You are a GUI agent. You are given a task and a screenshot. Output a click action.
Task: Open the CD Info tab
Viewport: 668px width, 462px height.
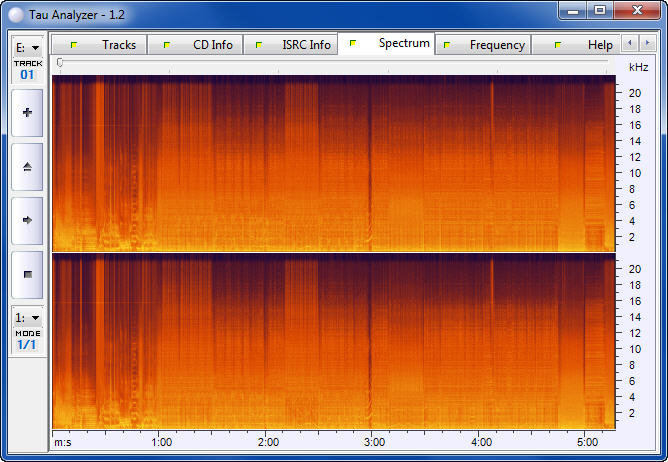click(202, 45)
